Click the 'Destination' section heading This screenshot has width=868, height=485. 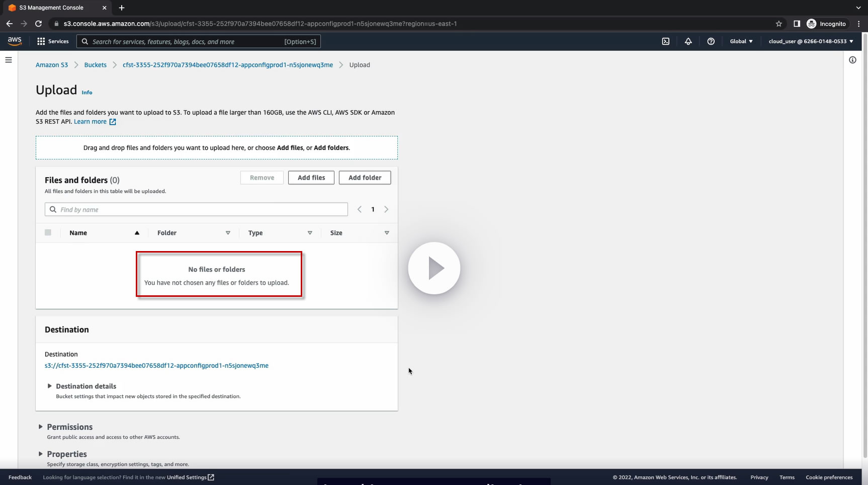(67, 330)
